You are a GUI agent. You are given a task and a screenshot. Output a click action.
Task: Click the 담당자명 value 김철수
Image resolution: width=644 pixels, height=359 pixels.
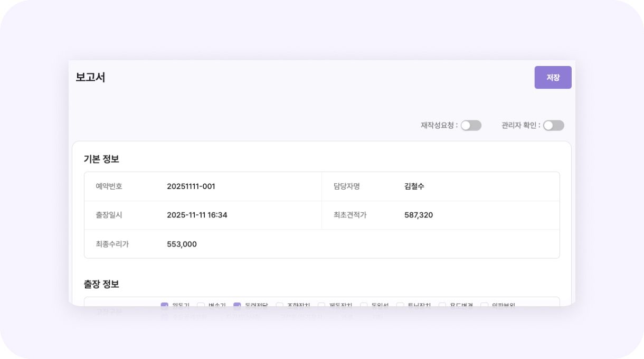414,186
